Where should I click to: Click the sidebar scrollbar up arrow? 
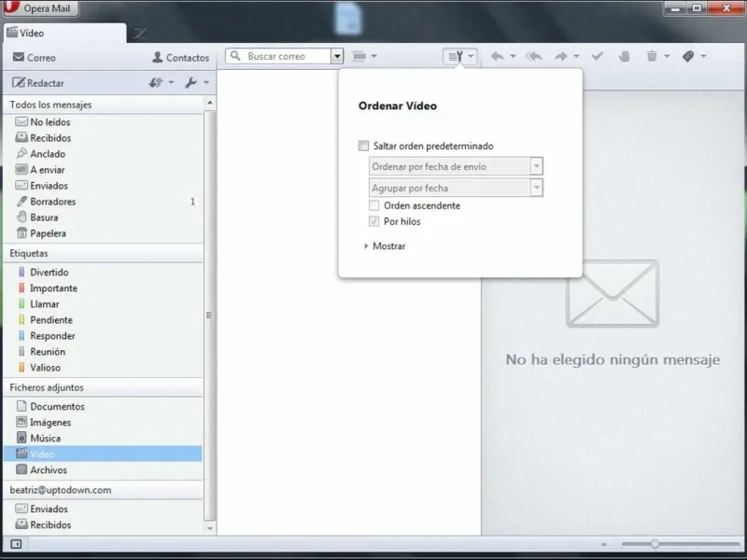(209, 103)
